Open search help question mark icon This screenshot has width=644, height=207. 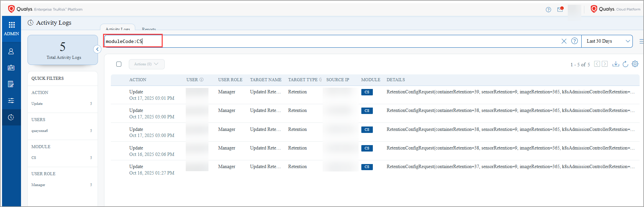point(575,41)
